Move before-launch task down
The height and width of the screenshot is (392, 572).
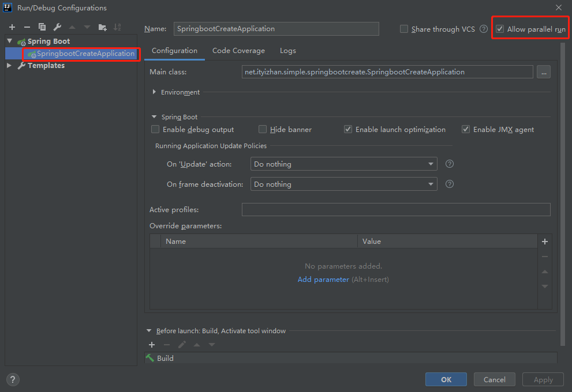point(212,345)
